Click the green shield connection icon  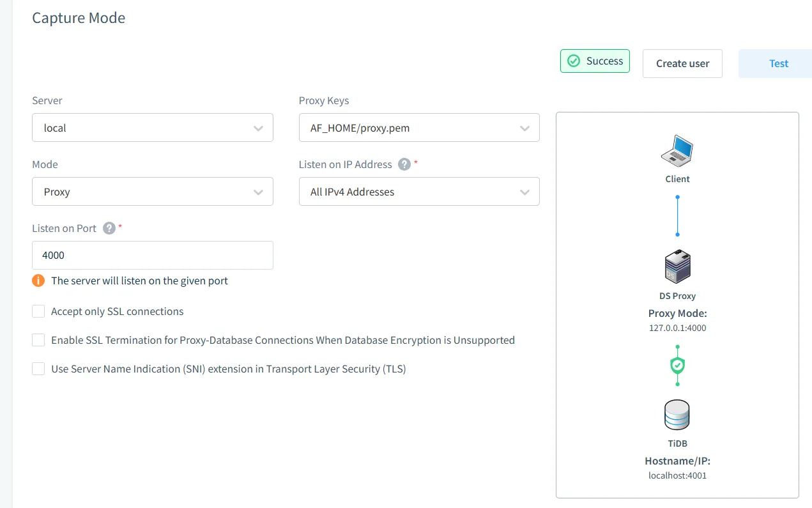pos(677,366)
